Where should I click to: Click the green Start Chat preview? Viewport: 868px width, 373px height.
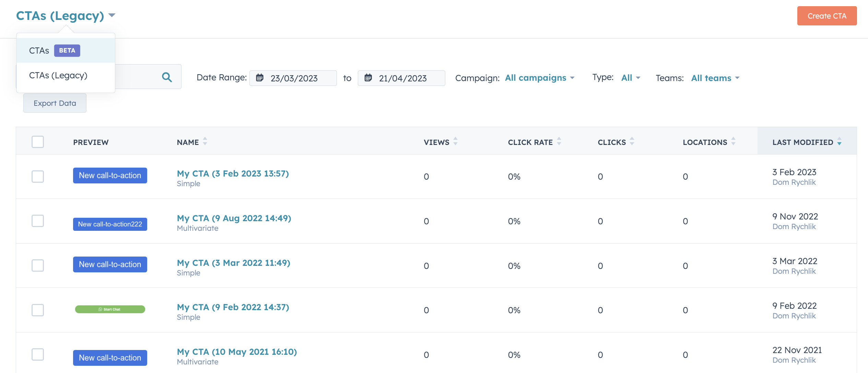[110, 309]
